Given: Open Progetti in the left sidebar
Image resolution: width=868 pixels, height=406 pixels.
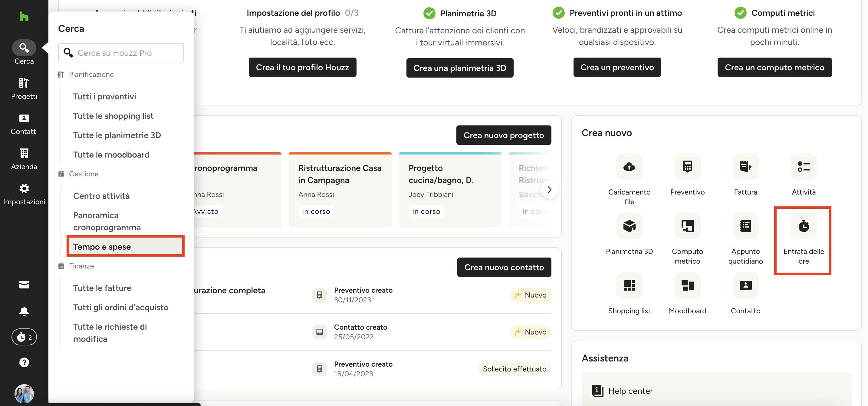Looking at the screenshot, I should coord(24,89).
